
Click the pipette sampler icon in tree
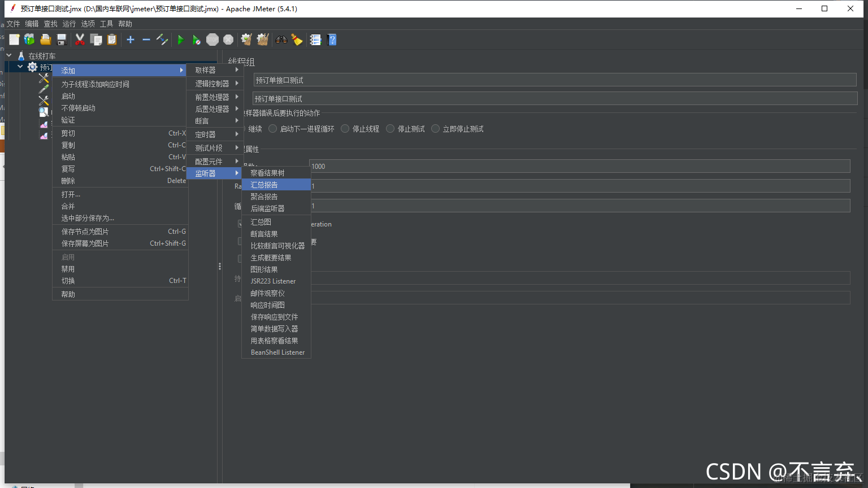44,89
